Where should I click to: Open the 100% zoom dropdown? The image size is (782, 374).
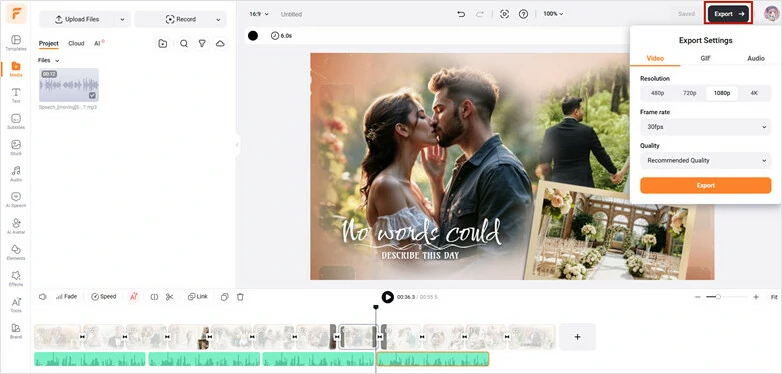click(x=553, y=14)
